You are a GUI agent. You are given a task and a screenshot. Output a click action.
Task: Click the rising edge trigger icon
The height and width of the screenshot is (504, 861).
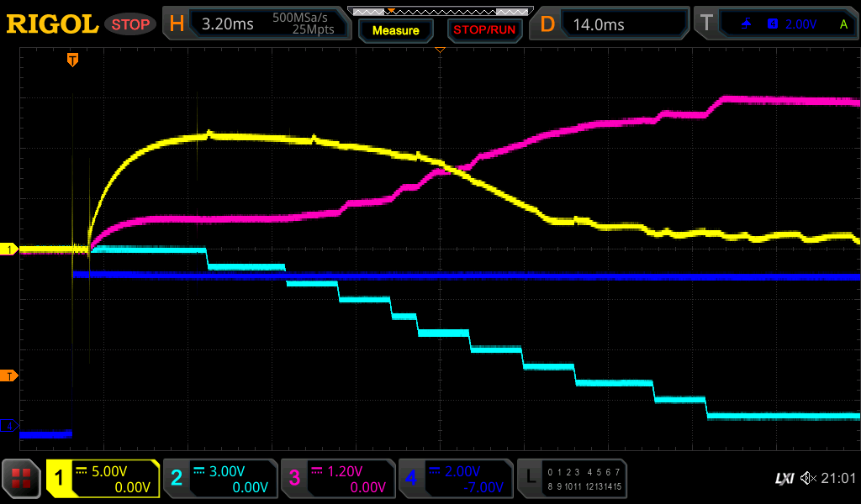click(x=747, y=24)
